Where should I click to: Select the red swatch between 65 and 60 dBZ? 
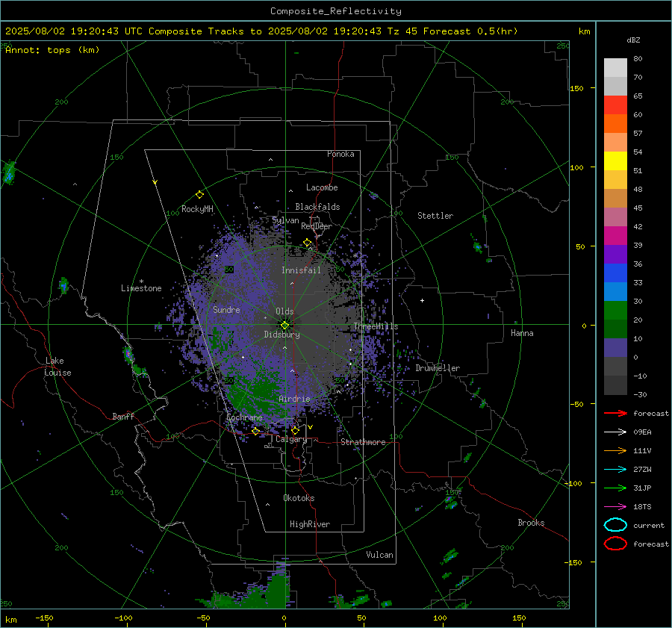(615, 105)
